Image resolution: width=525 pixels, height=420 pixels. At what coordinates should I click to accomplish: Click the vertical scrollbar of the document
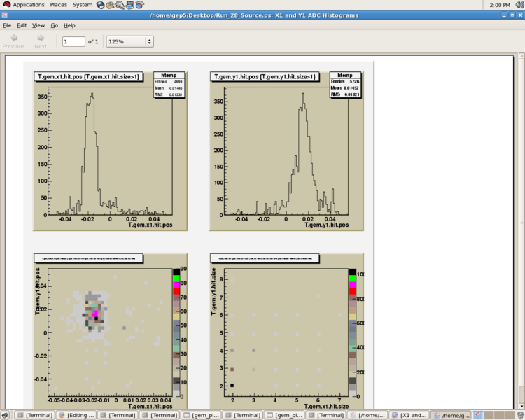(x=521, y=231)
